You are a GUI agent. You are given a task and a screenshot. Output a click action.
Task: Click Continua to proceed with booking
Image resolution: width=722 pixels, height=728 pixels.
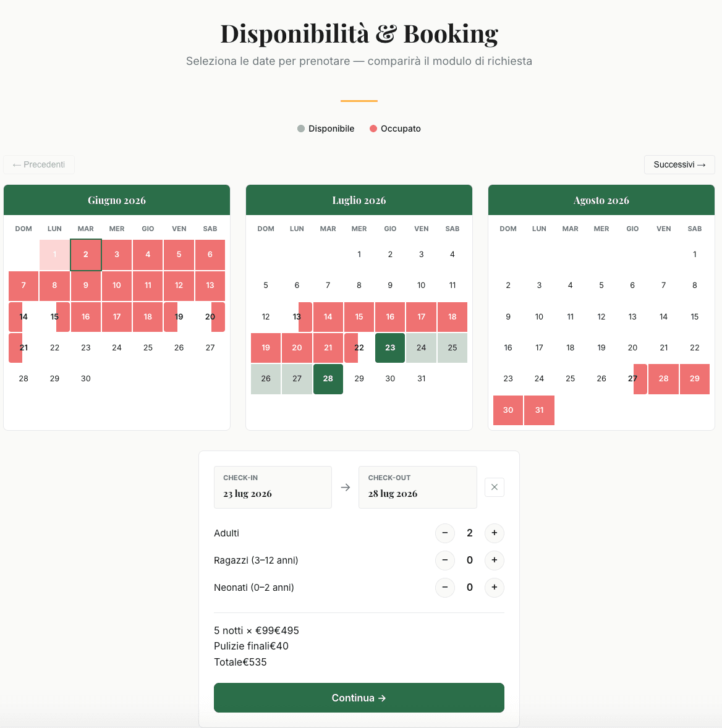pyautogui.click(x=359, y=698)
